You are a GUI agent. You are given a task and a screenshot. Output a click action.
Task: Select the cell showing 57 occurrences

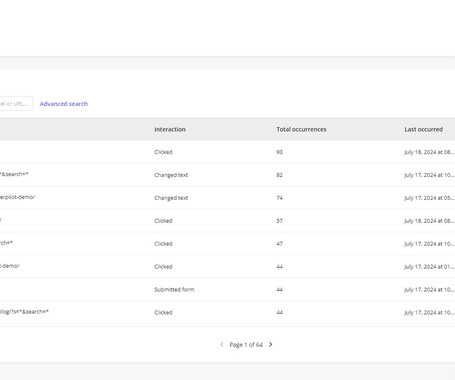[279, 221]
